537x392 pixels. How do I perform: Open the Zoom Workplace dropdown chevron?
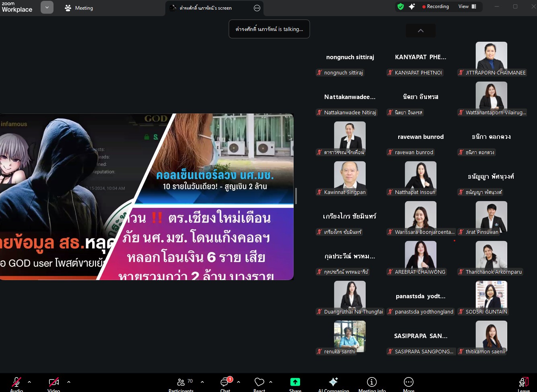tap(47, 7)
